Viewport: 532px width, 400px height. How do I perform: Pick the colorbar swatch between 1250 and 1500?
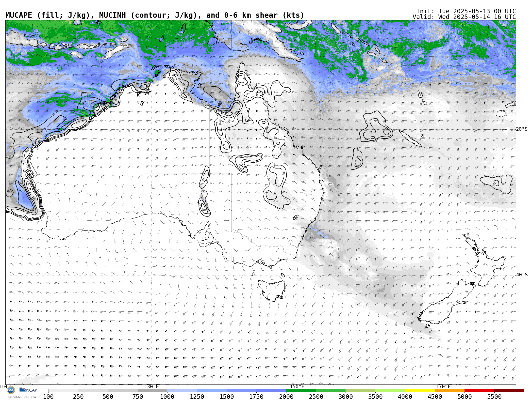coord(212,391)
